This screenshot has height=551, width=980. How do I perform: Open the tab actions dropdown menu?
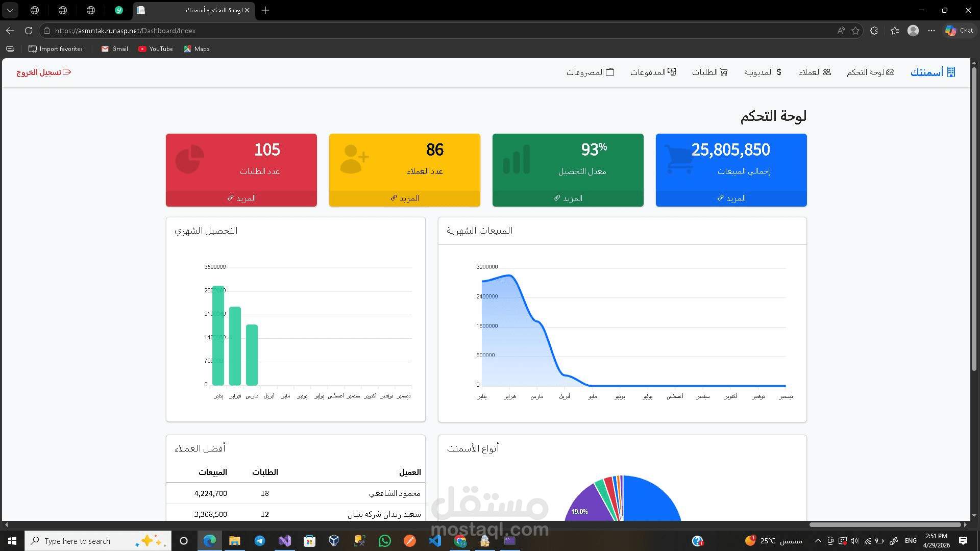(x=10, y=10)
